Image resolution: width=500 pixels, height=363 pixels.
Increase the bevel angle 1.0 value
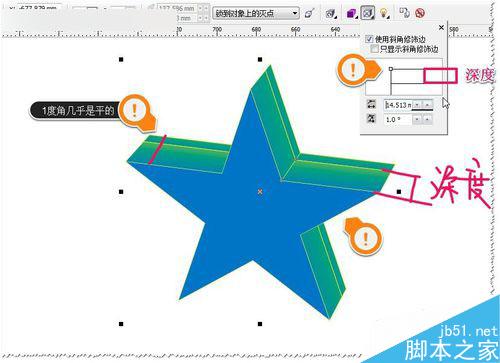pyautogui.click(x=427, y=119)
